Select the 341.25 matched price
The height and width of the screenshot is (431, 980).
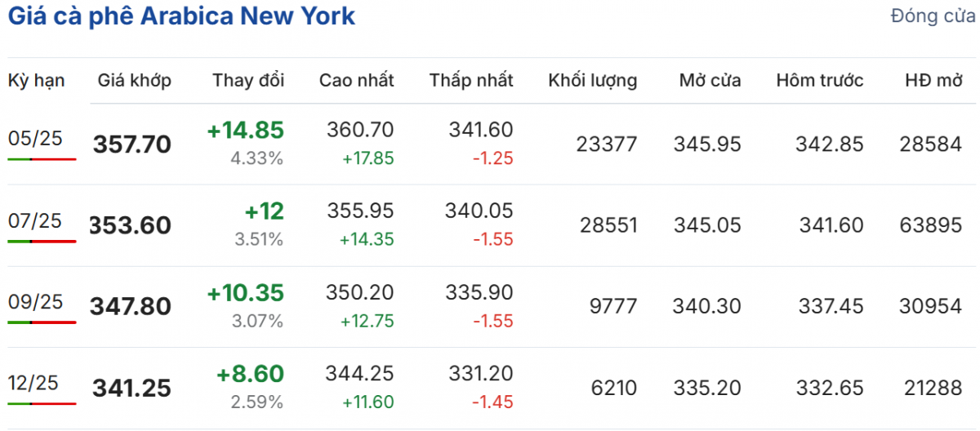coord(132,389)
